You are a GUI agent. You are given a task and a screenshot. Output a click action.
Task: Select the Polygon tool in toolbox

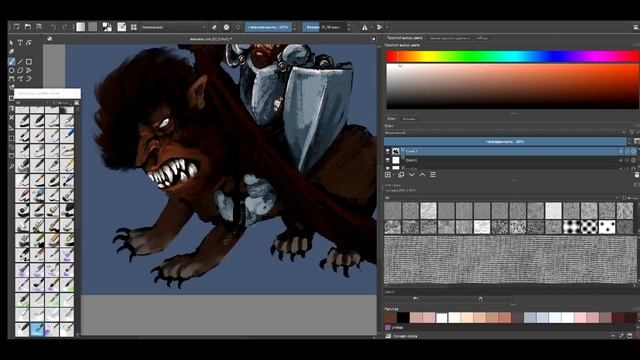[x=20, y=70]
